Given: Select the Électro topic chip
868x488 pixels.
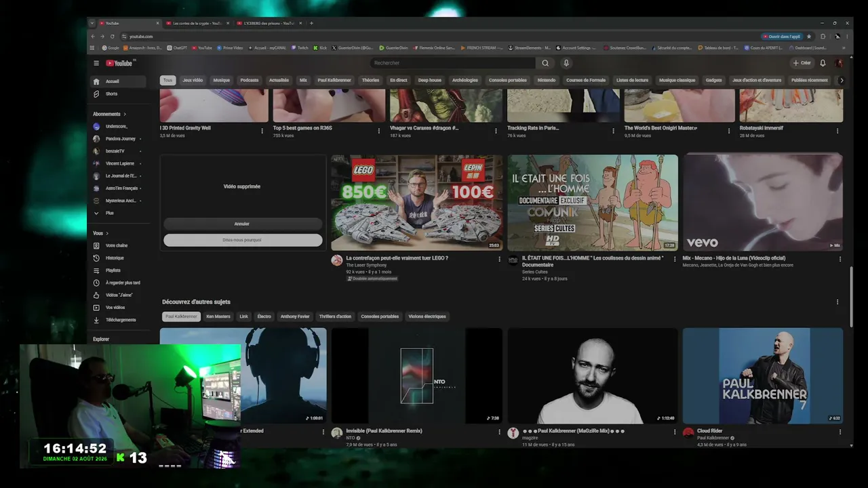Looking at the screenshot, I should 264,317.
